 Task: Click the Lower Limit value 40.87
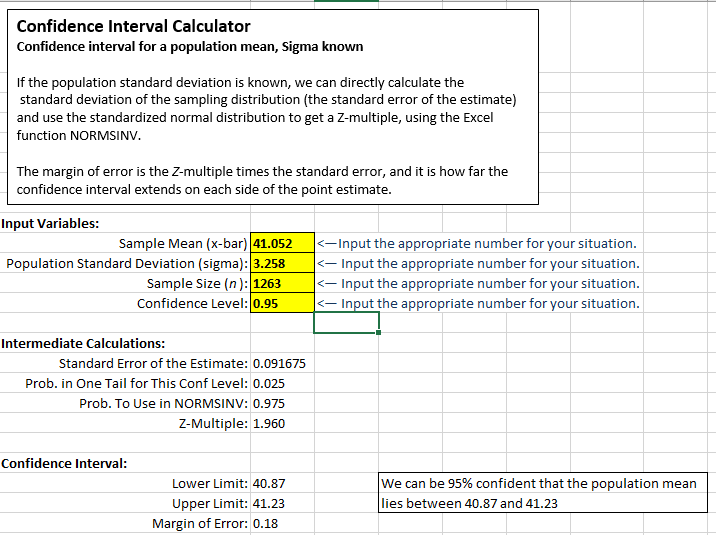[x=269, y=483]
